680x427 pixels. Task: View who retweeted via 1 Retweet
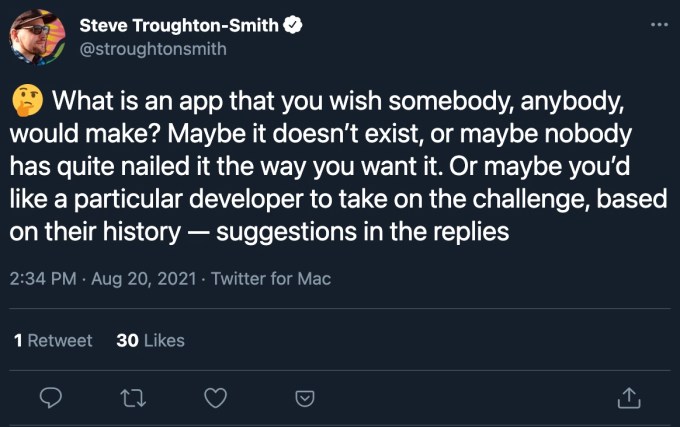coord(53,340)
